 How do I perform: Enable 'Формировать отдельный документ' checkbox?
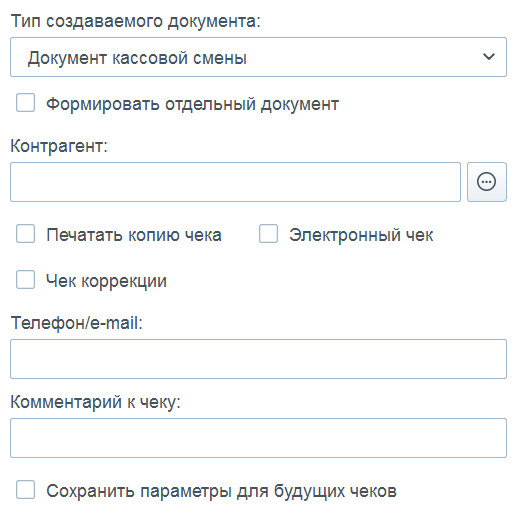point(26,103)
